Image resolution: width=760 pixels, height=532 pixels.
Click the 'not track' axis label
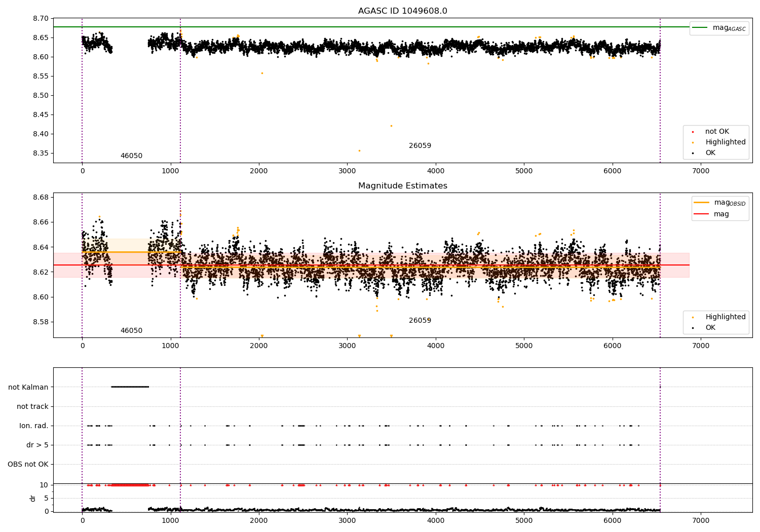pyautogui.click(x=32, y=406)
